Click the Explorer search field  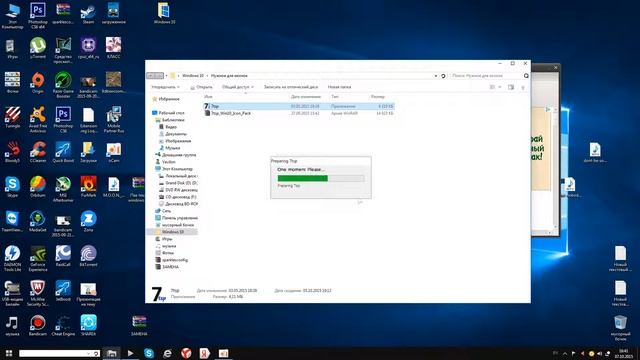[489, 76]
